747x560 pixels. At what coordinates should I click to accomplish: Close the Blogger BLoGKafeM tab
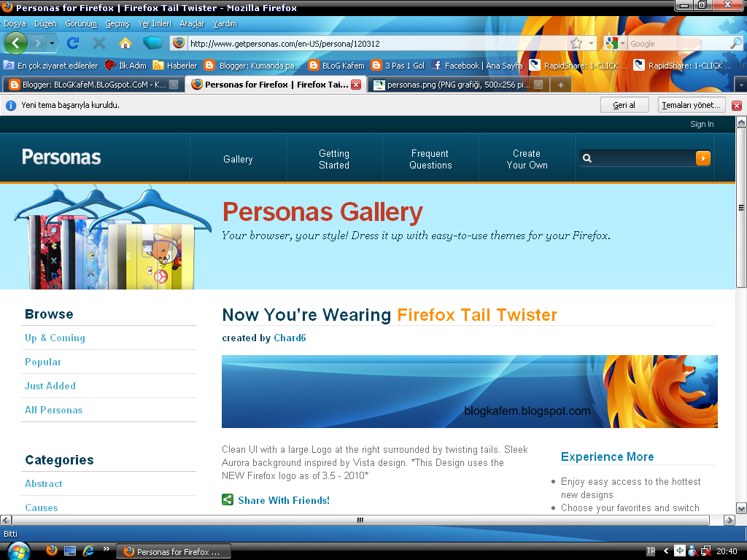pos(174,85)
